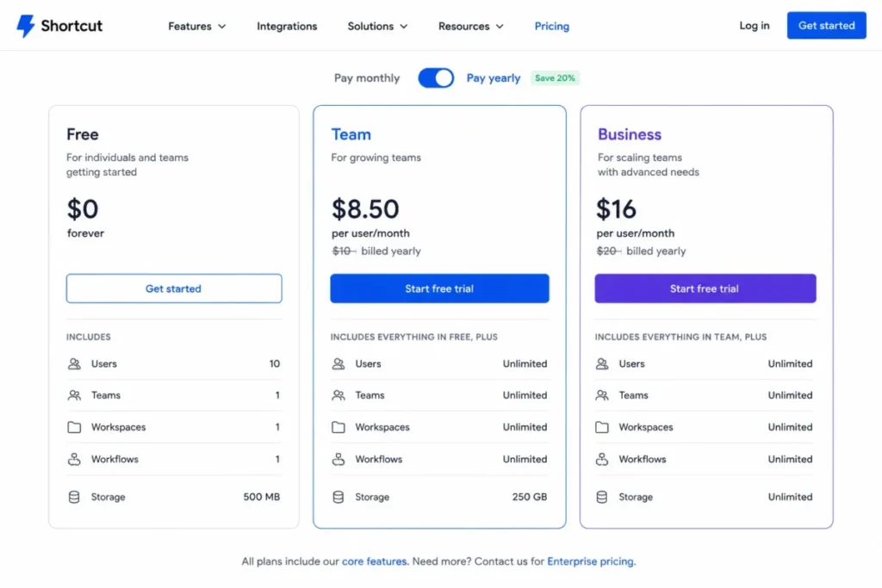Click the Log in link

tap(755, 26)
